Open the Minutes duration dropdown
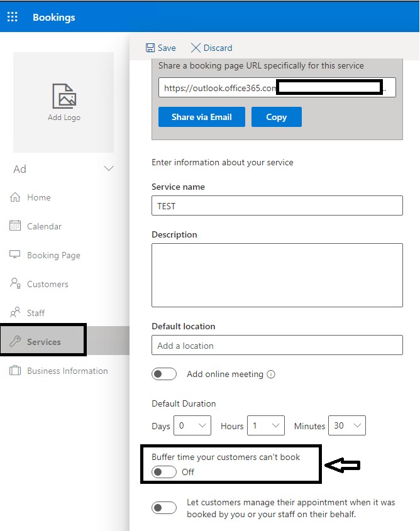 (x=347, y=425)
